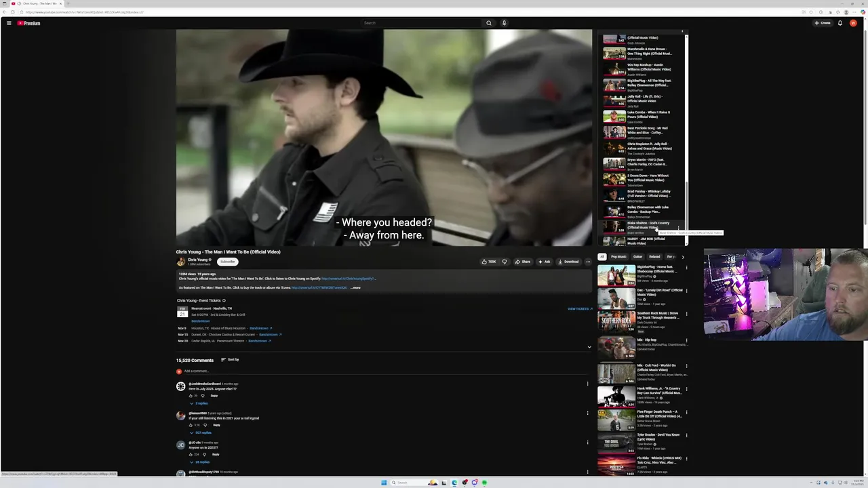Open options menu for first comment

(588, 384)
